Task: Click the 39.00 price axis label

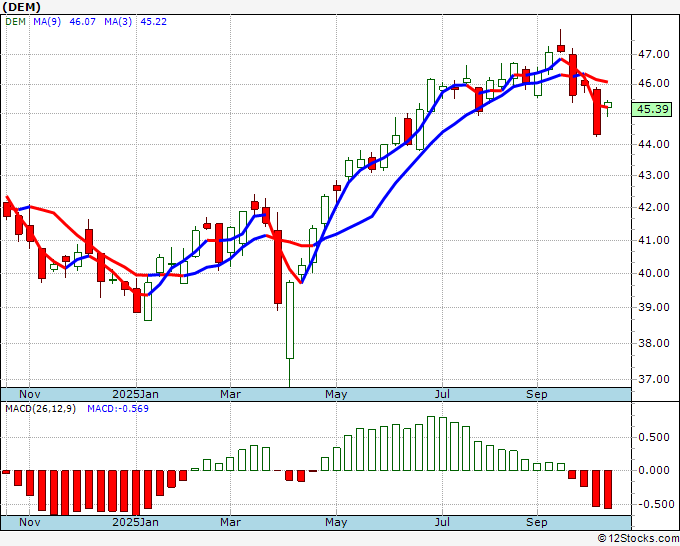Action: [x=653, y=307]
